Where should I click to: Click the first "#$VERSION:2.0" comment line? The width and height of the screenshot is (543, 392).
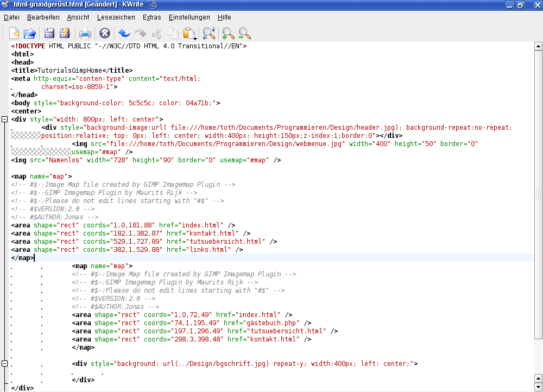coord(53,209)
